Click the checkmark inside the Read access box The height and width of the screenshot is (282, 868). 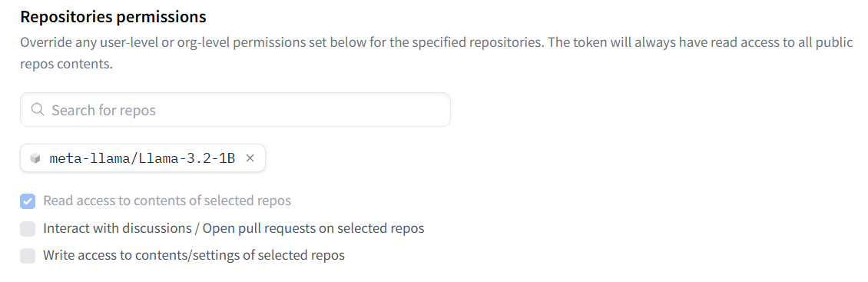point(28,201)
